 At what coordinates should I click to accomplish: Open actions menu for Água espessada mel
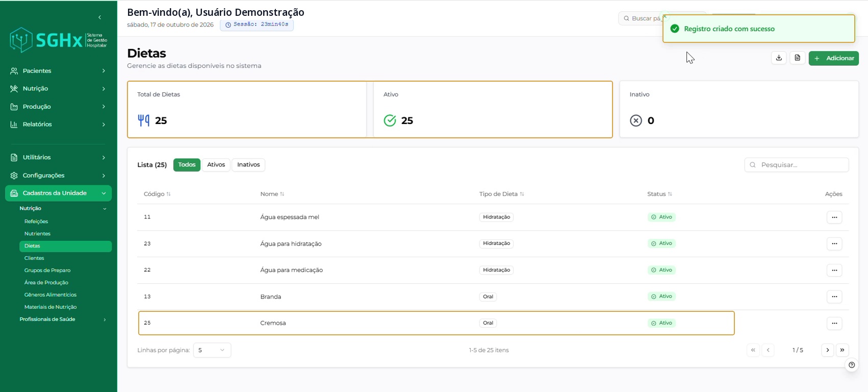click(834, 217)
